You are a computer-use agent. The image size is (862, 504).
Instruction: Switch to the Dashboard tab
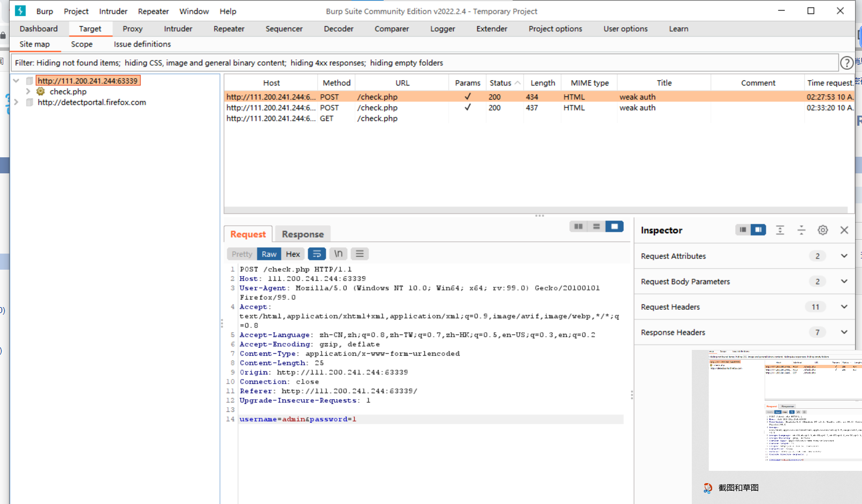coord(39,29)
